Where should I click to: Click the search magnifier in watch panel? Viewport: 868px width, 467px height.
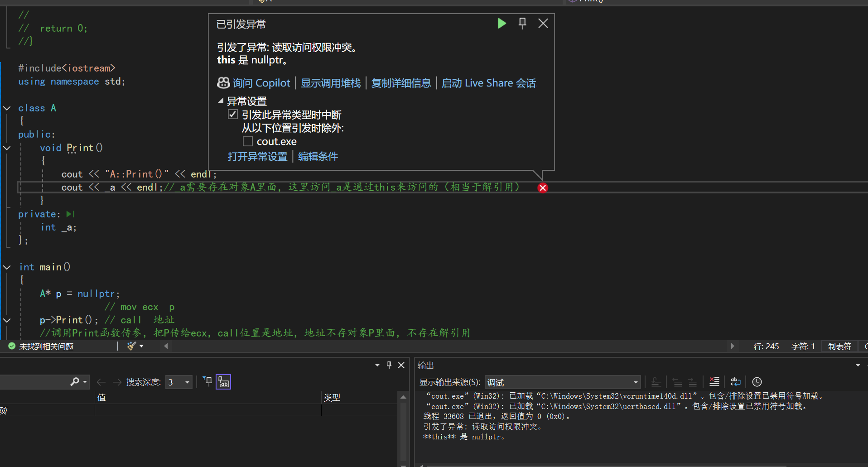[x=75, y=382]
